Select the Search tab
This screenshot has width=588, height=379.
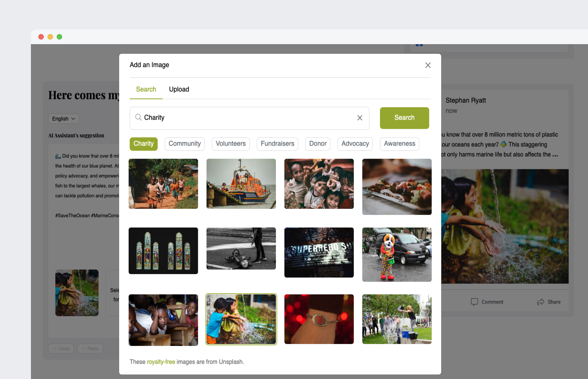(146, 89)
